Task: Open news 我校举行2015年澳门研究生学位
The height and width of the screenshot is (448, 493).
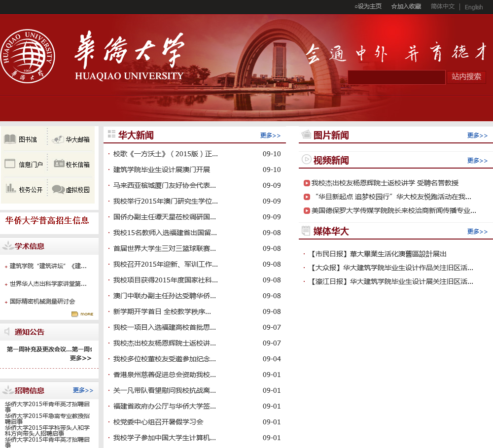Action: tap(165, 201)
